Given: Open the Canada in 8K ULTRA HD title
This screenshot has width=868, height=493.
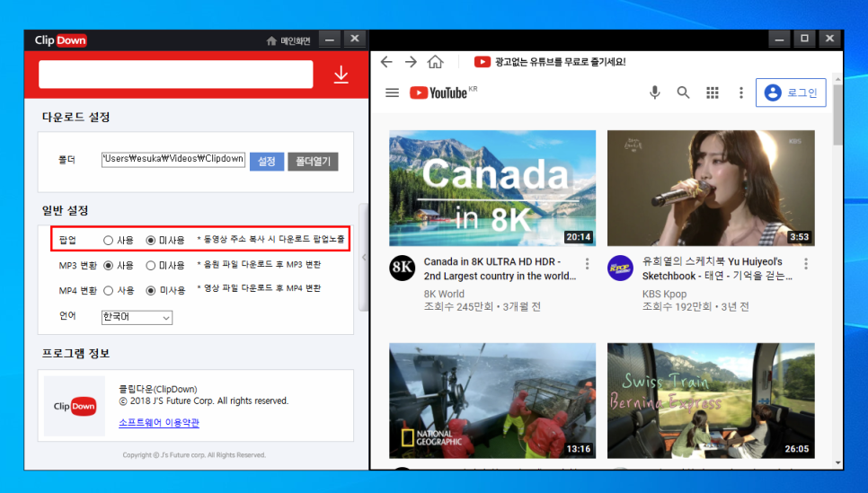Looking at the screenshot, I should [x=500, y=269].
